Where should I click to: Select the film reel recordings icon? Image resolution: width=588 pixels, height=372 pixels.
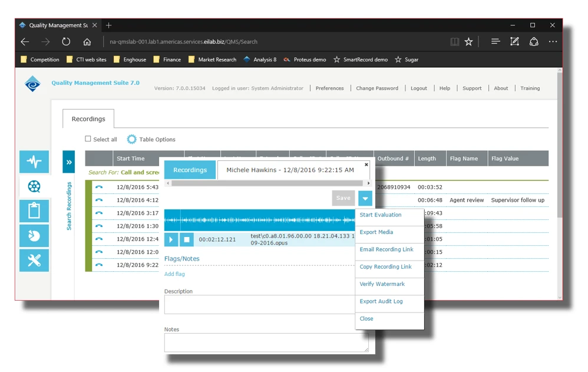(34, 186)
